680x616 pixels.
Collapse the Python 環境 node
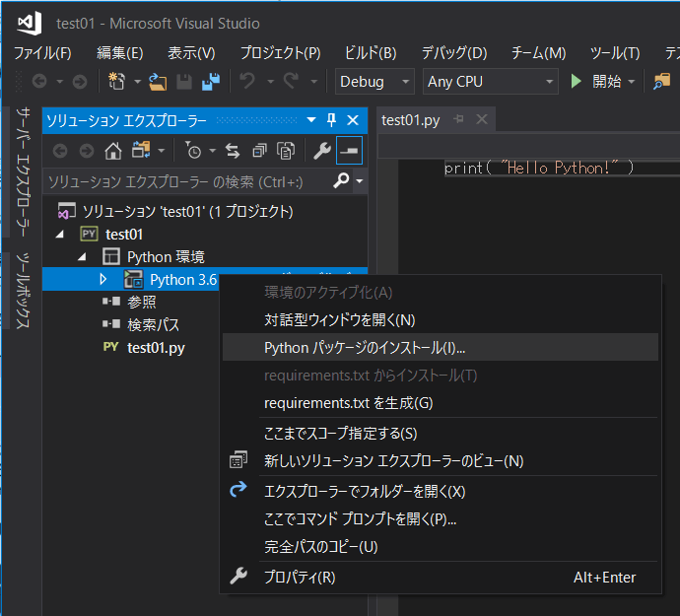[82, 257]
